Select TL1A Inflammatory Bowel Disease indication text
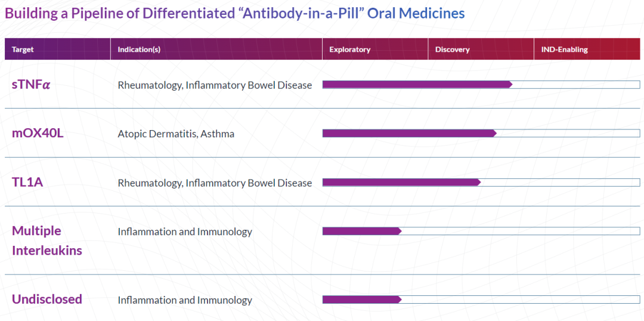The height and width of the screenshot is (321, 644). [215, 183]
